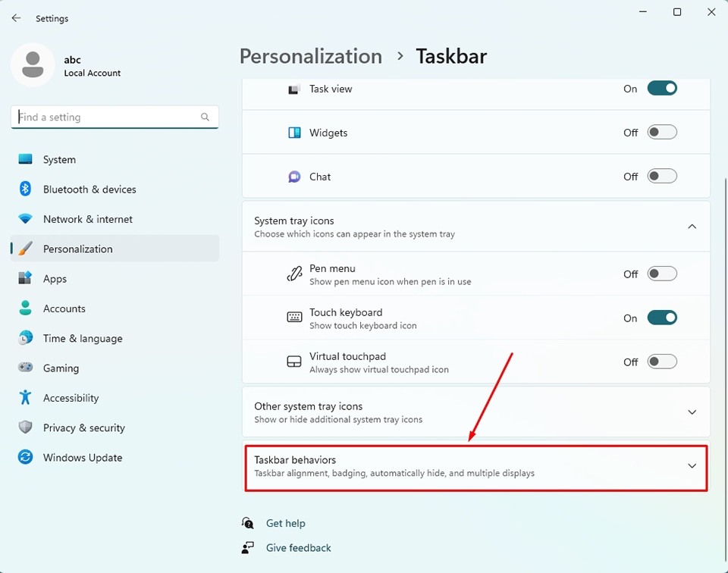Switch on the Virtual touchpad toggle
This screenshot has width=728, height=573.
pos(662,362)
